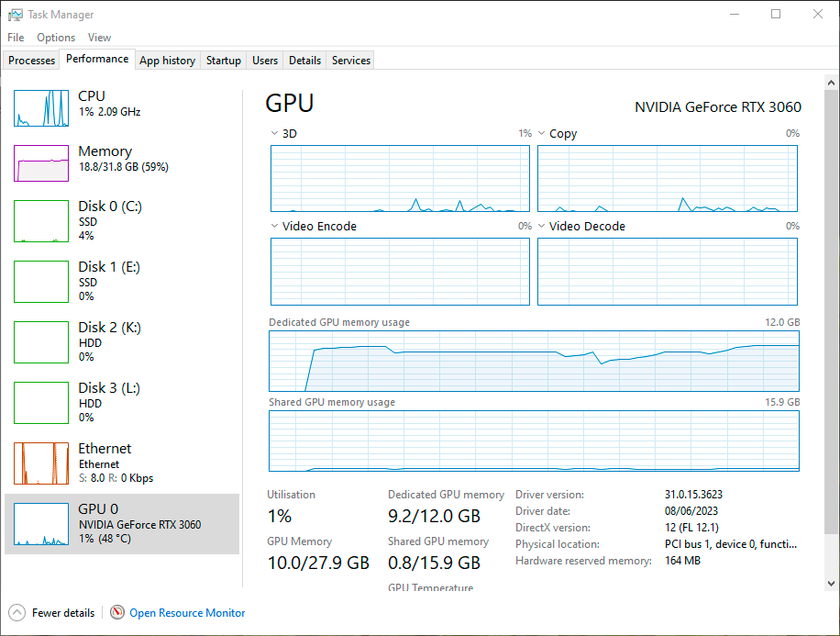
Task: Click the Shared GPU memory usage graph
Action: pyautogui.click(x=534, y=441)
